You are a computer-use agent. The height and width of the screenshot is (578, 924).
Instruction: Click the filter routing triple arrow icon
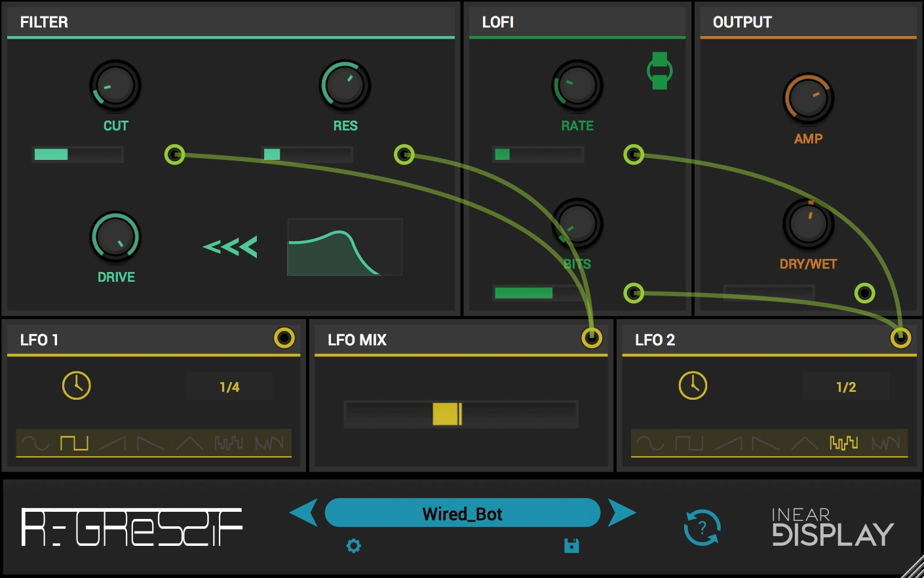click(230, 246)
